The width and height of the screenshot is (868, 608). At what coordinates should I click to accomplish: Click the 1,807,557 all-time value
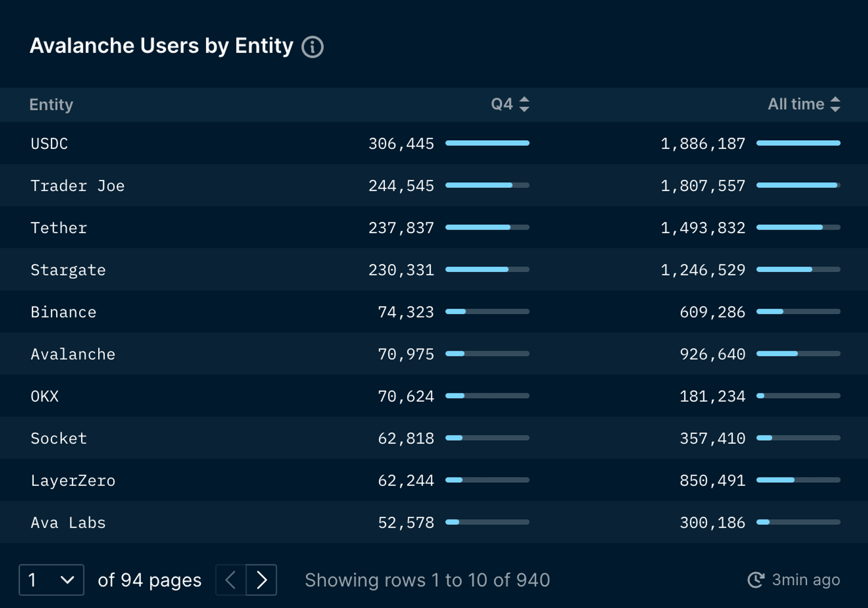[x=703, y=186]
